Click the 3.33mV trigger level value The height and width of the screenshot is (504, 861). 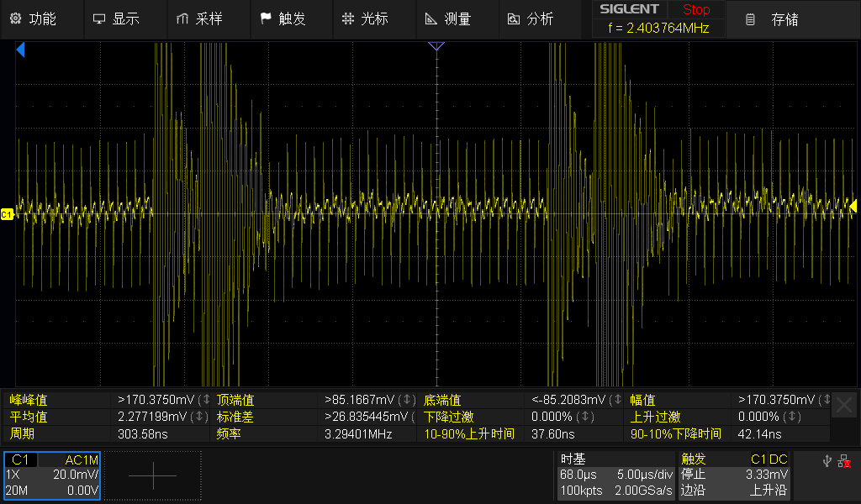(767, 475)
